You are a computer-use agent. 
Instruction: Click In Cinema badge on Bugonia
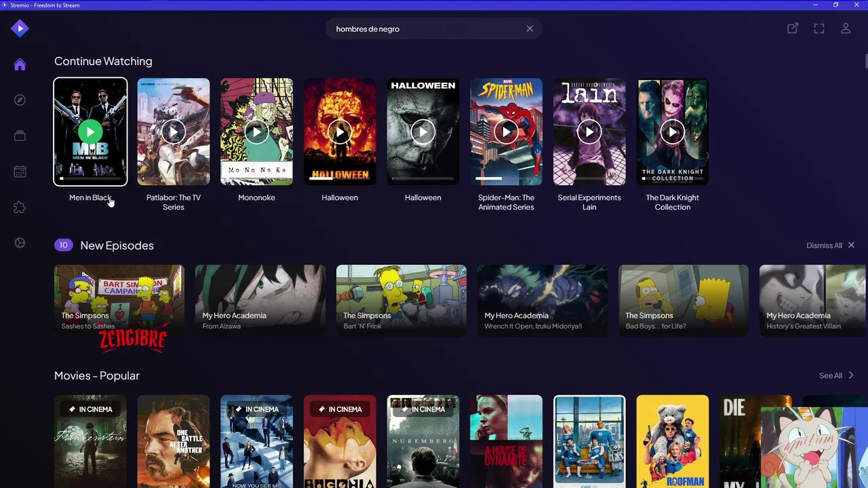click(x=340, y=409)
